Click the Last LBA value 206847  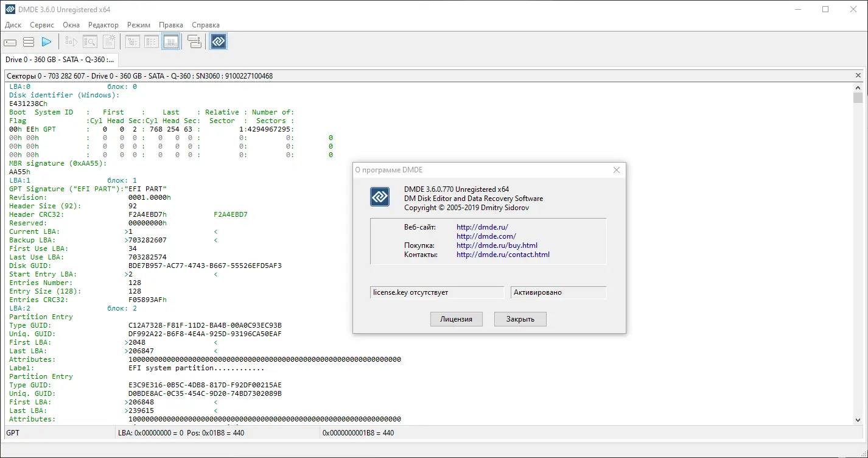click(x=141, y=351)
